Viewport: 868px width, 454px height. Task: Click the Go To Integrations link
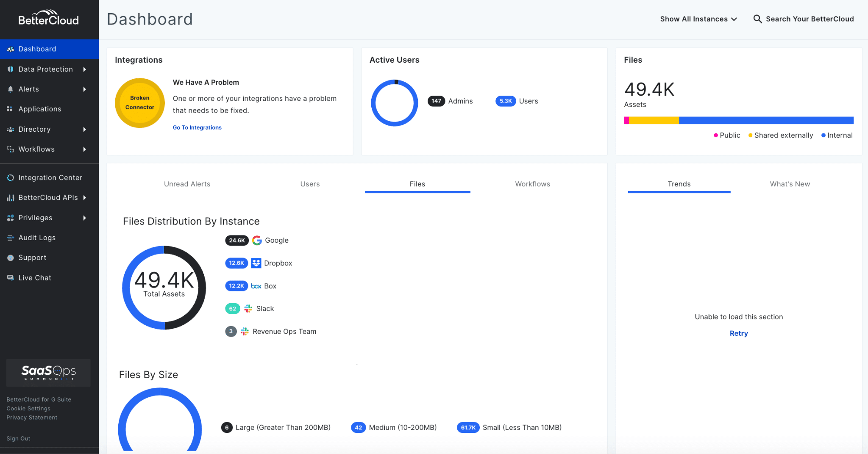pyautogui.click(x=197, y=127)
